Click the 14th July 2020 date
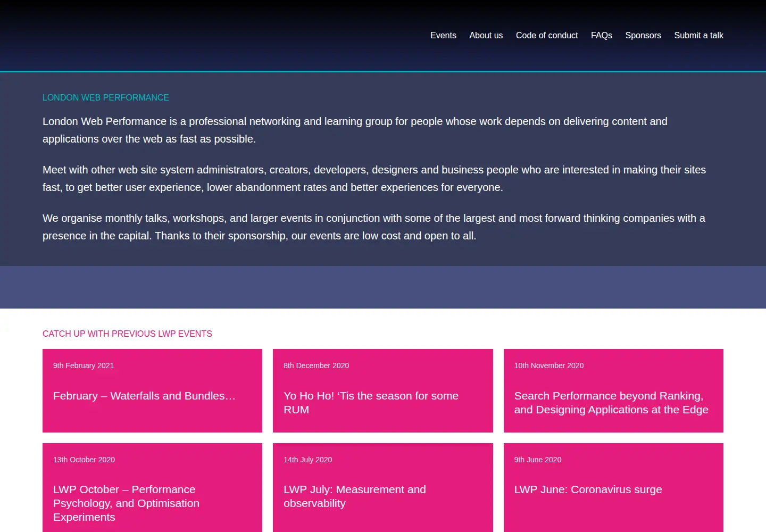 [307, 460]
